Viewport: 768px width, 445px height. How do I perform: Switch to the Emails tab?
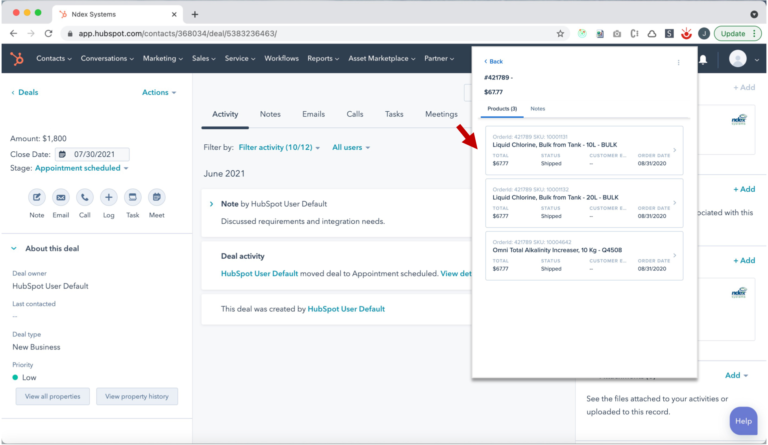tap(313, 114)
